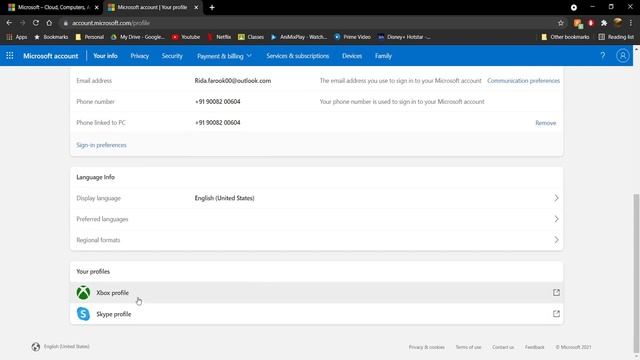Open the account avatar menu
640x360 pixels.
point(622,56)
